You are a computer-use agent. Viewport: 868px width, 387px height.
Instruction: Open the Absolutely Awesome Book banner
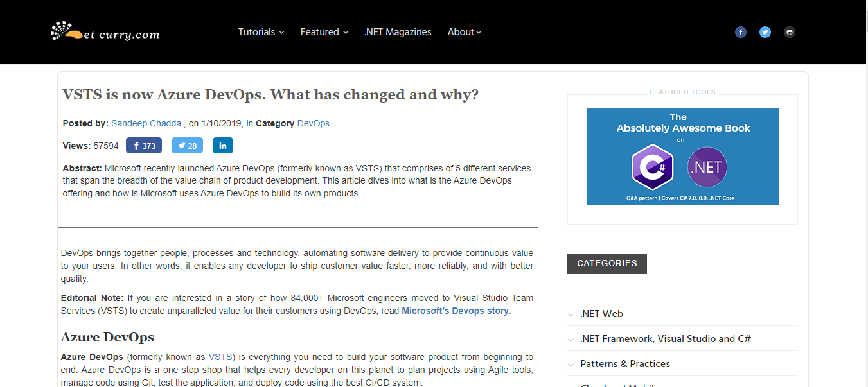682,155
